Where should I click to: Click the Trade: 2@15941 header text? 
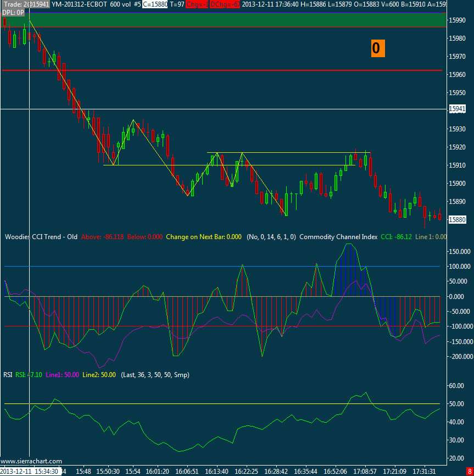(25, 4)
